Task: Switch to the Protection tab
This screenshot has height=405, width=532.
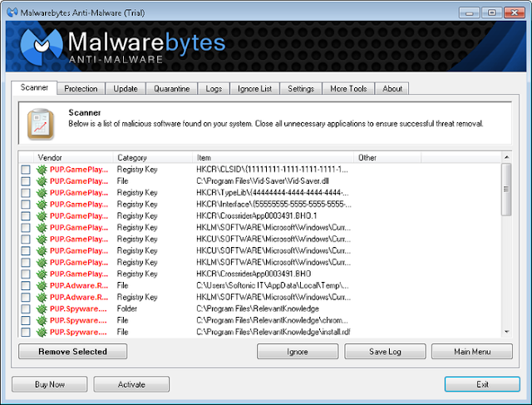Action: tap(81, 89)
